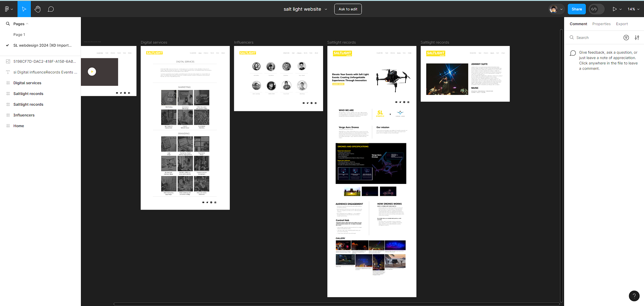Click the SALTLIGHT logo in the Johnny Suite frame

(436, 53)
